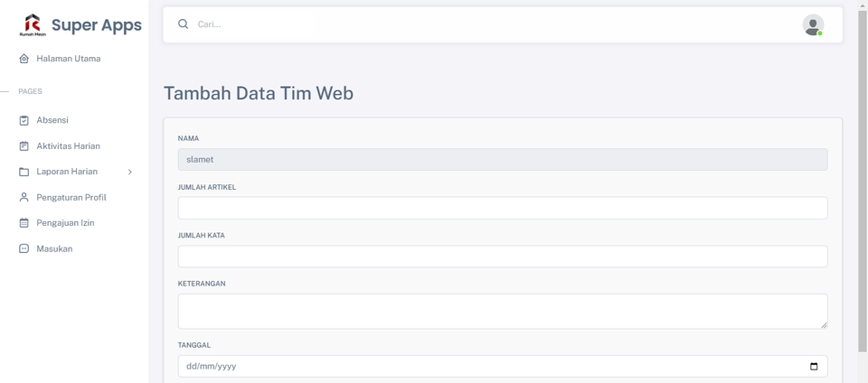
Task: Open Pengaturan Profil page
Action: tap(71, 197)
